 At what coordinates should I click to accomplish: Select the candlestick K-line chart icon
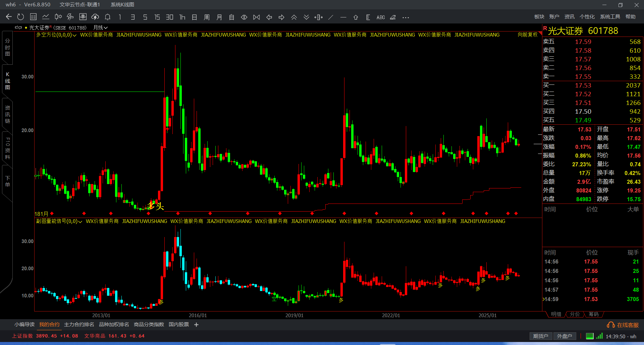point(58,17)
